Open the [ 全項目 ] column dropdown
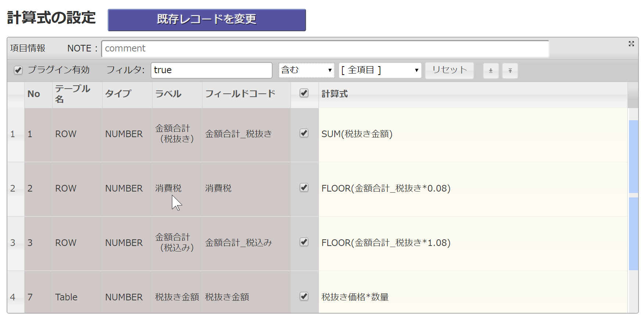Image resolution: width=644 pixels, height=325 pixels. [380, 70]
